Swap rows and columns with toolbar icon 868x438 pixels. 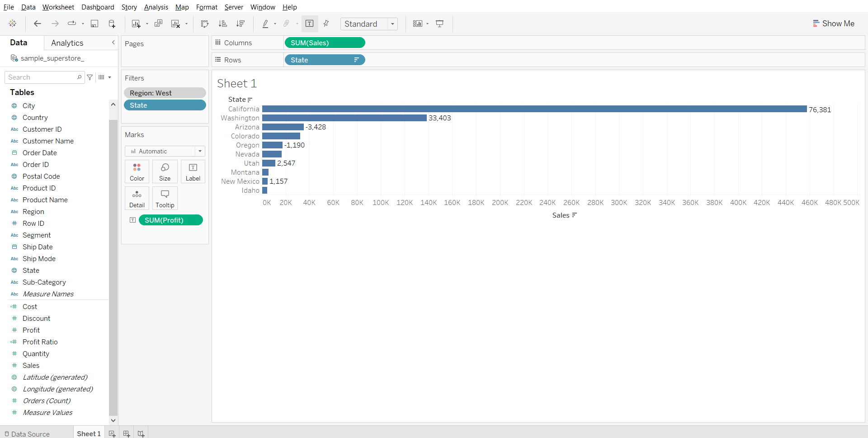[x=205, y=24]
